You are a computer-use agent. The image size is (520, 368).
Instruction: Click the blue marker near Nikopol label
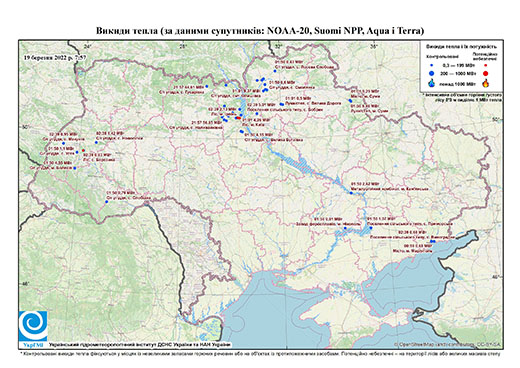point(345,228)
